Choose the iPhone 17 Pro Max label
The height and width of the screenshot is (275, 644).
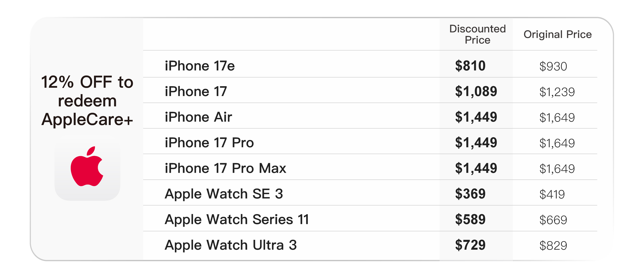tap(225, 168)
